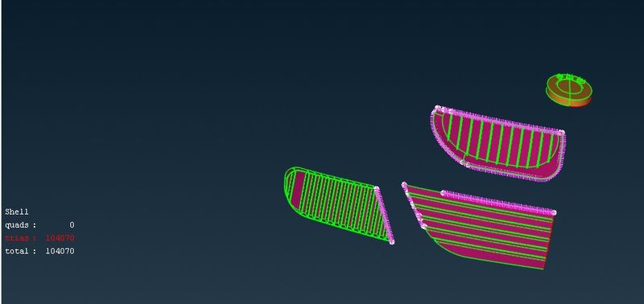Click the quads count value 0
The height and width of the screenshot is (304, 644).
(72, 225)
